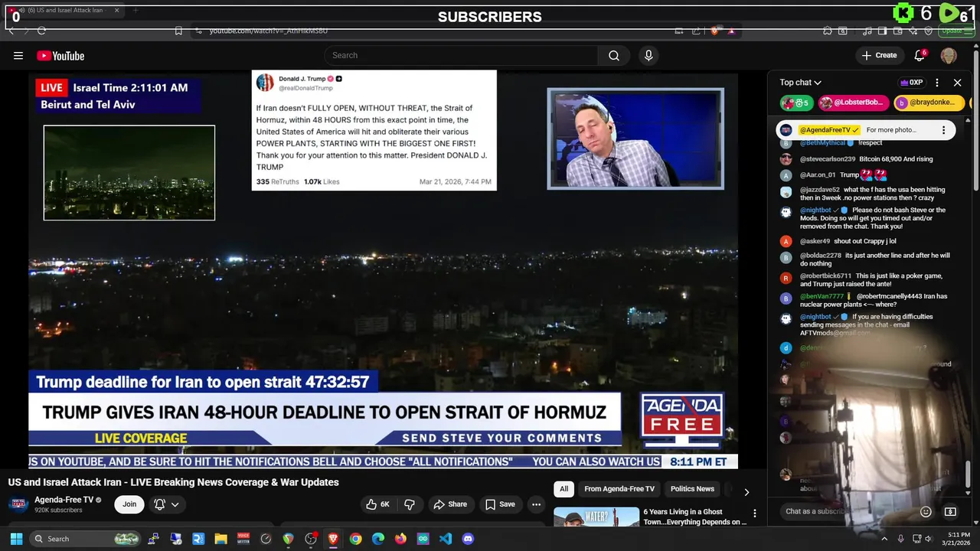The width and height of the screenshot is (980, 551).
Task: Reload the page in browser toolbar
Action: pyautogui.click(x=42, y=31)
